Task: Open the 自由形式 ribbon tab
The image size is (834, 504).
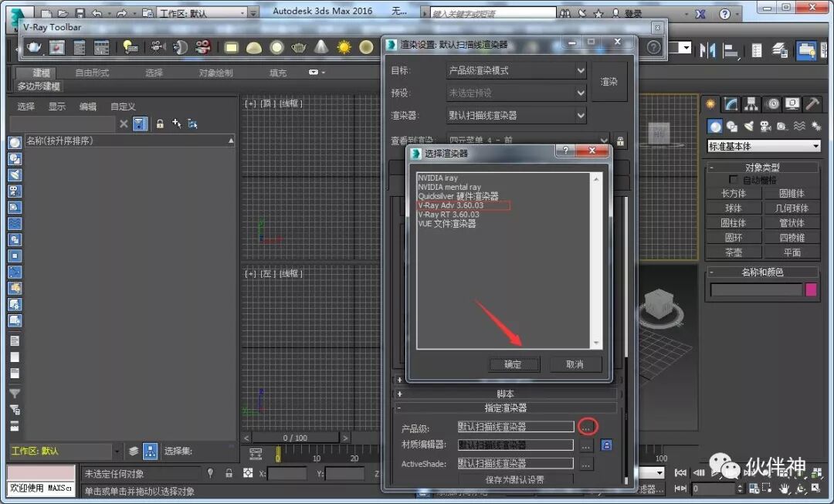Action: (92, 73)
